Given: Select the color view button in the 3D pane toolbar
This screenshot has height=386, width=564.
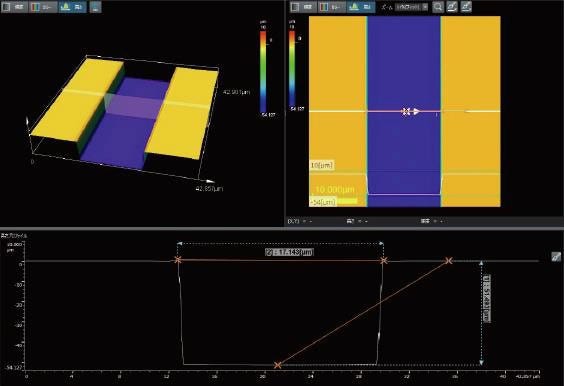Looking at the screenshot, I should coord(43,7).
